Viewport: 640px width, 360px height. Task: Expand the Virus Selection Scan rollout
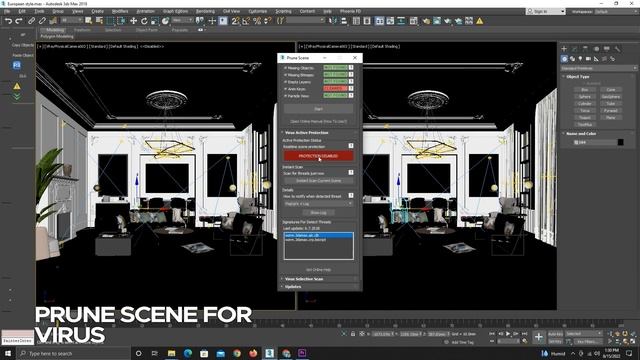pos(304,279)
